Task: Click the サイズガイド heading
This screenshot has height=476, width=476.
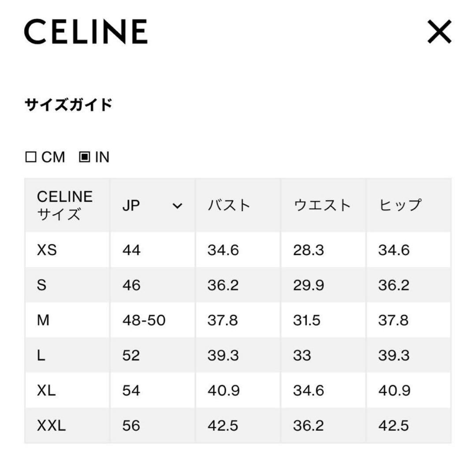Action: 69,104
